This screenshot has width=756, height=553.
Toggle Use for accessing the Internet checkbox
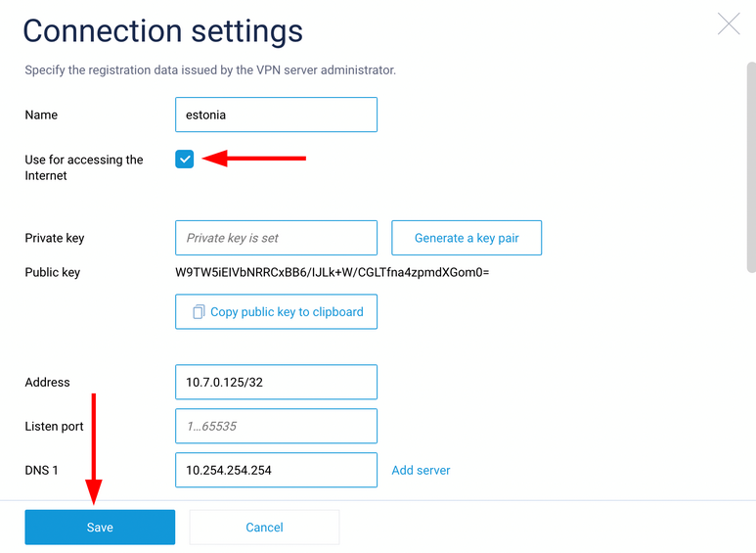coord(185,159)
